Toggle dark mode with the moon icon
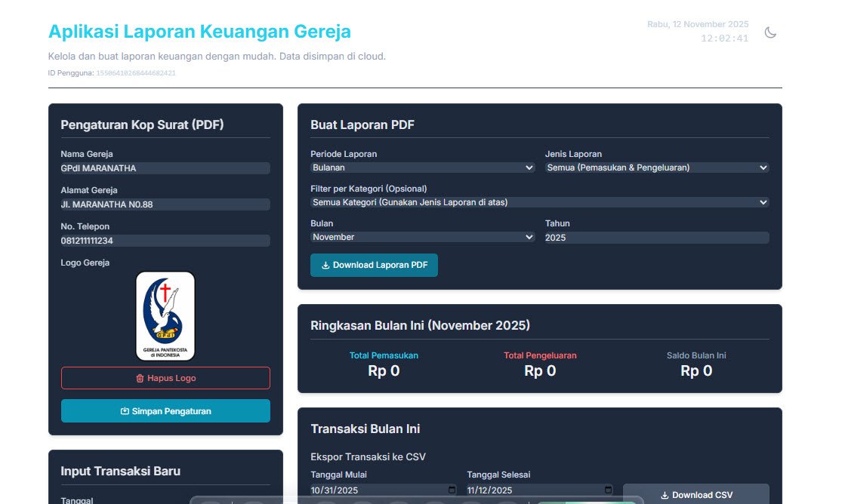The image size is (842, 504). click(770, 32)
